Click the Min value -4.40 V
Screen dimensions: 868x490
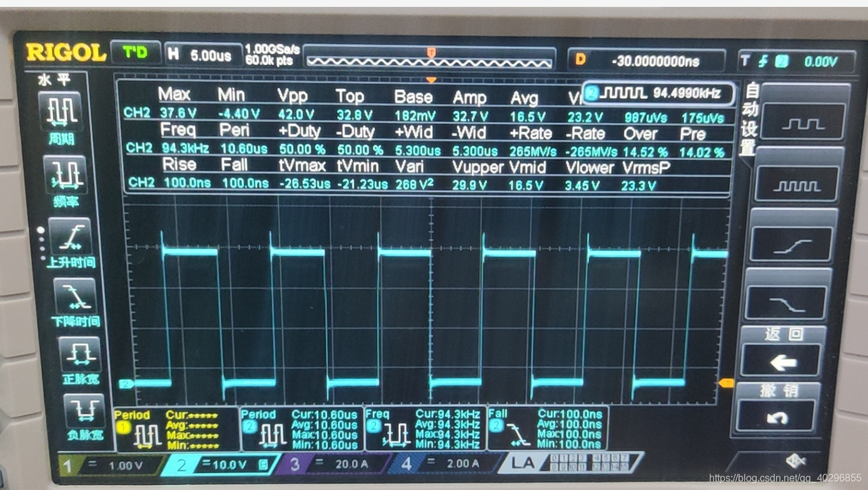pyautogui.click(x=238, y=115)
